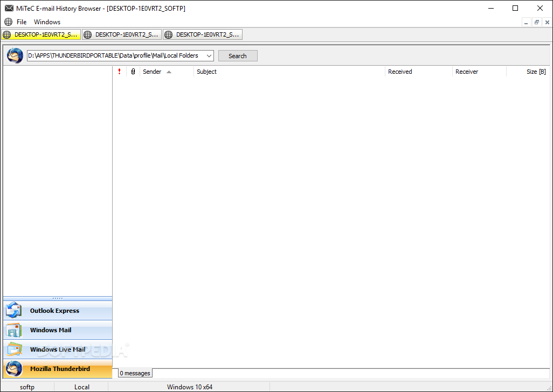Click the Sender sort arrow indicator
Viewport: 553px width, 392px height.
pos(169,72)
